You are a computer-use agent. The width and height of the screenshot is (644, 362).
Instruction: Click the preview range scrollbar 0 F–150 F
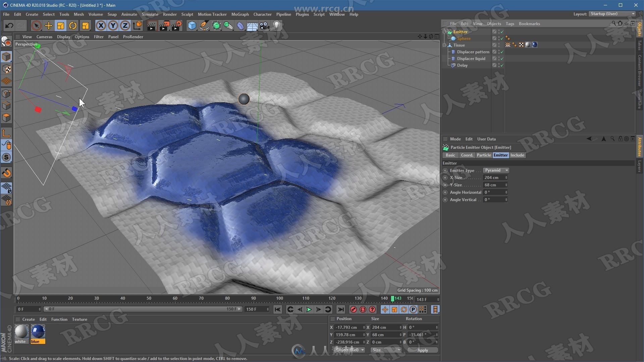pos(143,309)
